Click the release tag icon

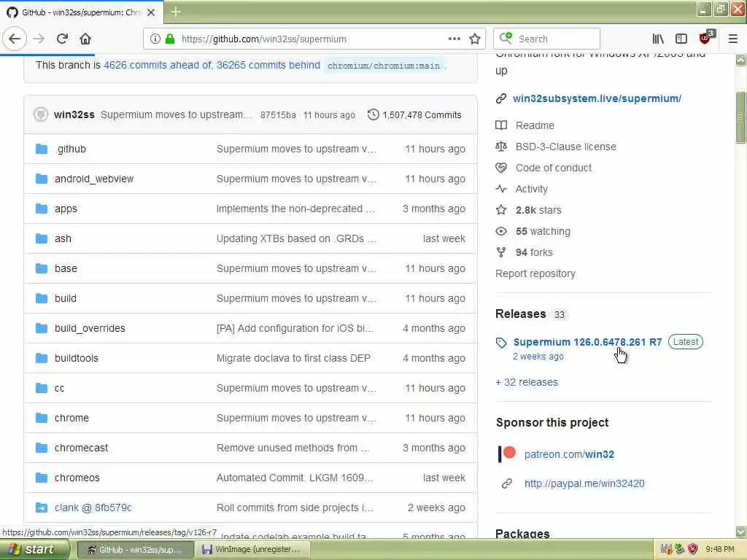point(501,343)
